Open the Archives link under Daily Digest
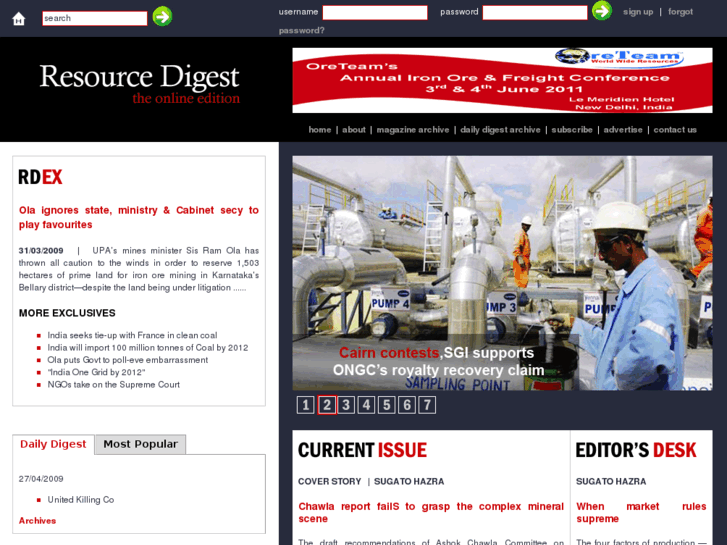Image resolution: width=727 pixels, height=545 pixels. [37, 521]
